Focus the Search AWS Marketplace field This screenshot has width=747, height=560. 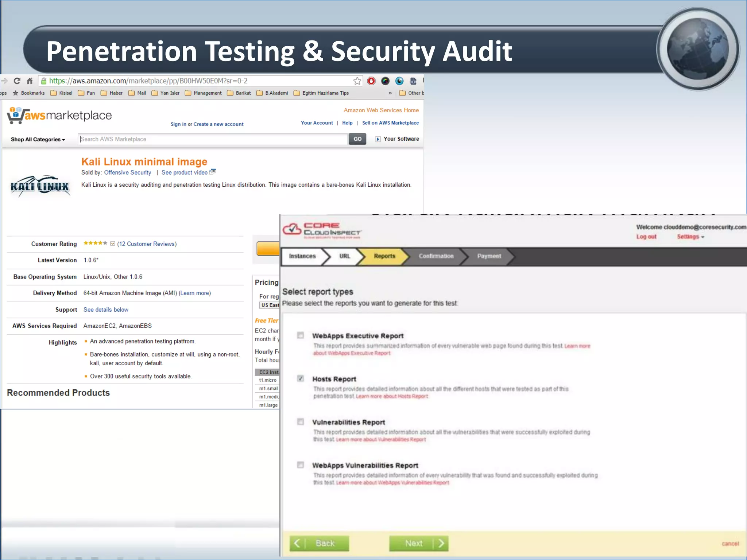coord(213,139)
